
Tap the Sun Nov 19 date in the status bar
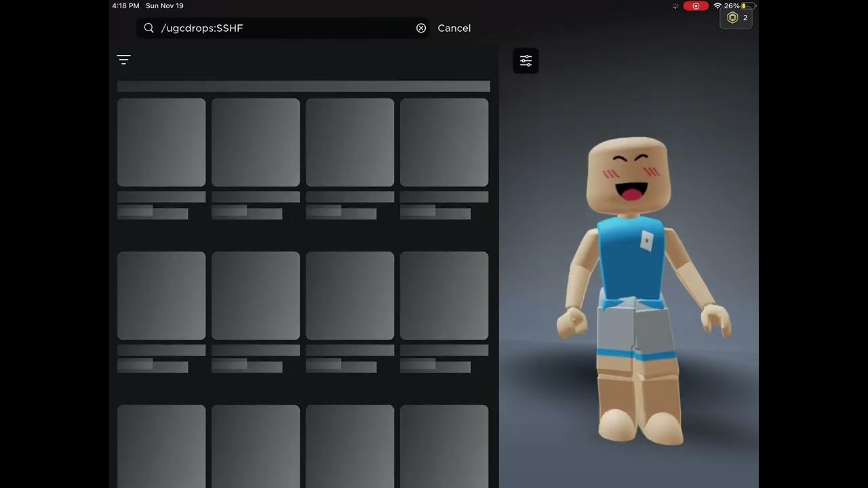tap(165, 5)
